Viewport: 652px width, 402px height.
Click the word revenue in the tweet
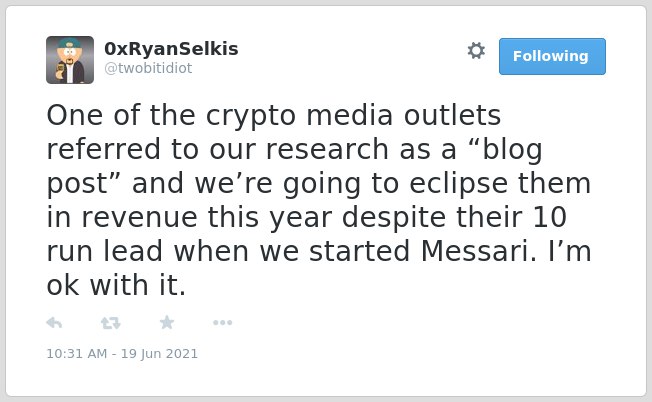[139, 218]
